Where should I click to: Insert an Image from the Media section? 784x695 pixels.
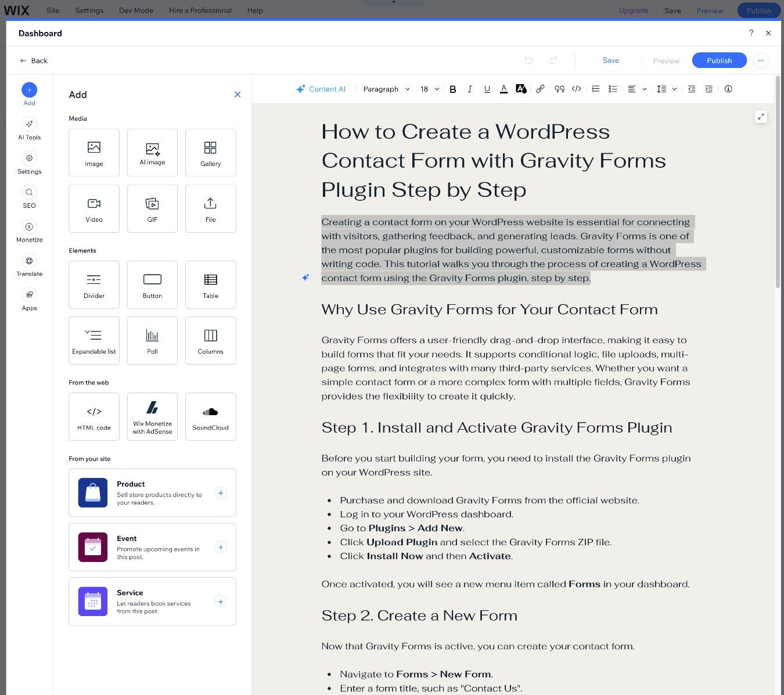coord(93,152)
